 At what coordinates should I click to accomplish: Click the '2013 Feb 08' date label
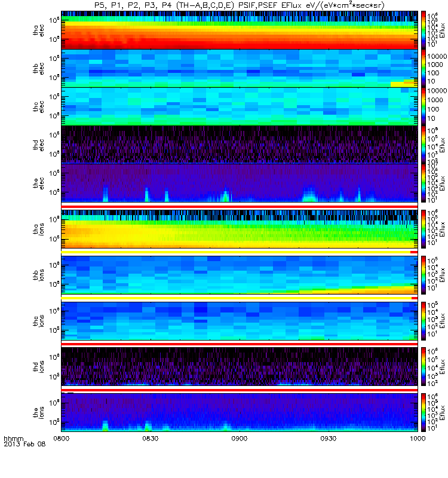pos(24,444)
